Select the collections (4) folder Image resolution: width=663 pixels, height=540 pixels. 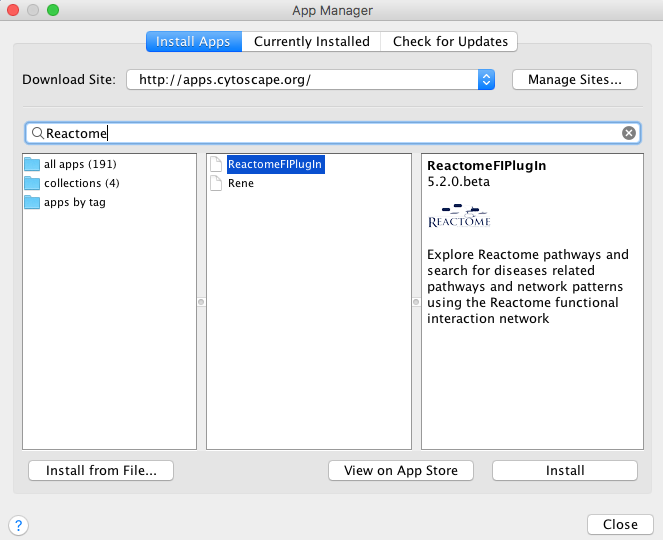[x=82, y=183]
